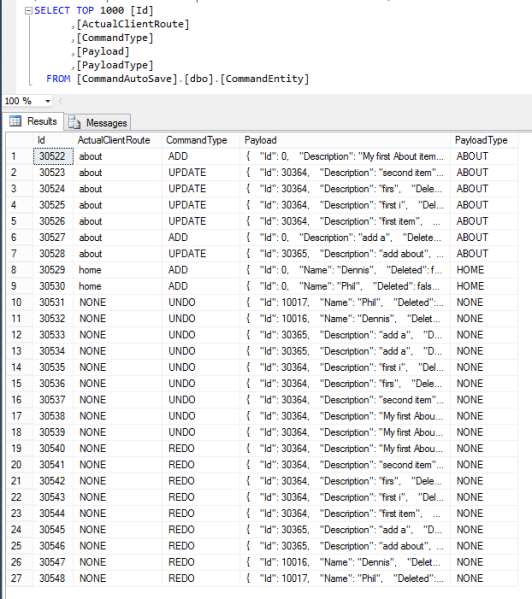532x599 pixels.
Task: Click the ActualClientRoute column header
Action: 118,140
